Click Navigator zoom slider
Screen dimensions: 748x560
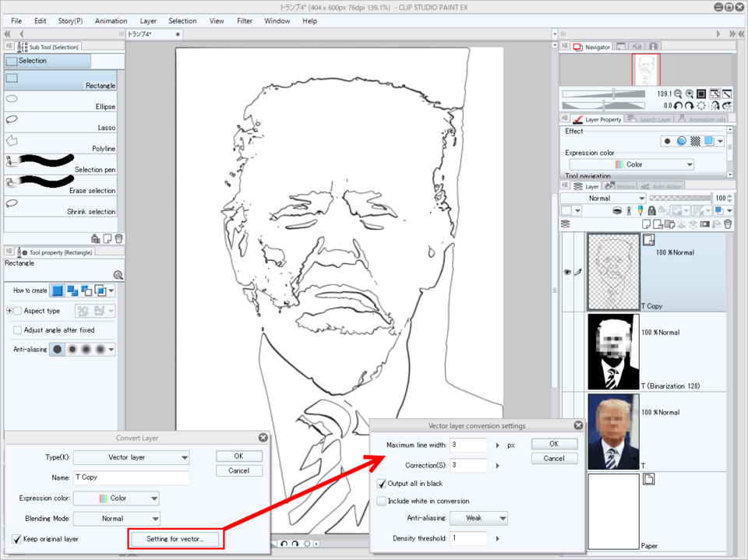tap(603, 94)
